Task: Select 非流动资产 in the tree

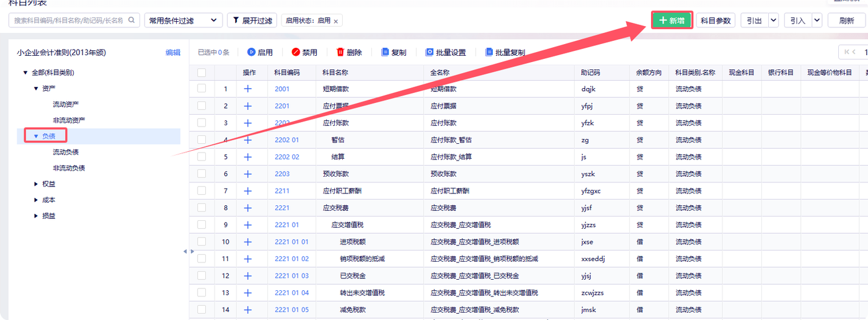Action: point(69,120)
